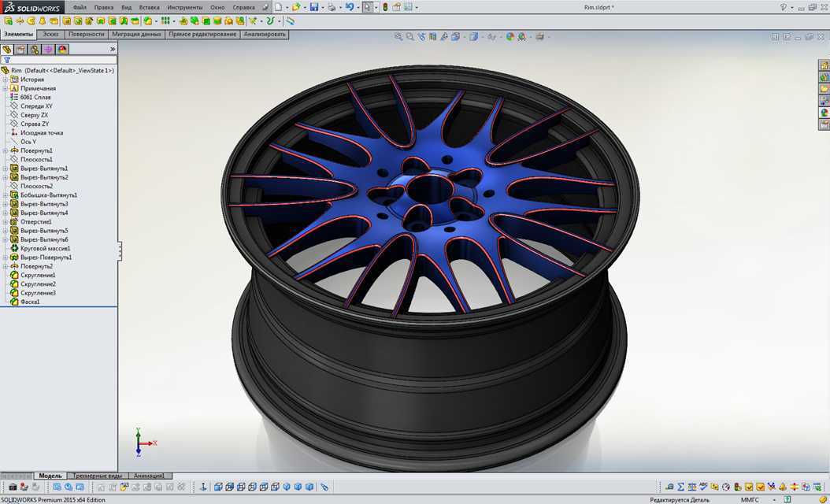Open Appearances task pane icon
The image size is (830, 504).
coord(824,113)
